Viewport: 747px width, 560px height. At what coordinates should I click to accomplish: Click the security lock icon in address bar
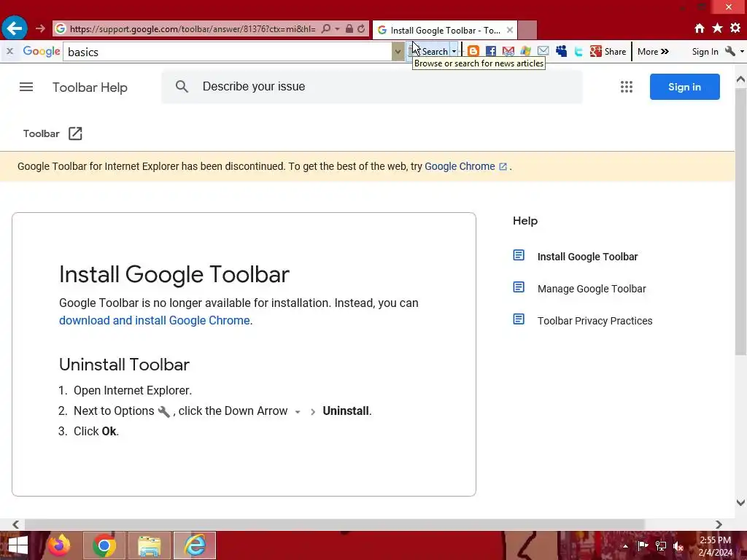349,28
